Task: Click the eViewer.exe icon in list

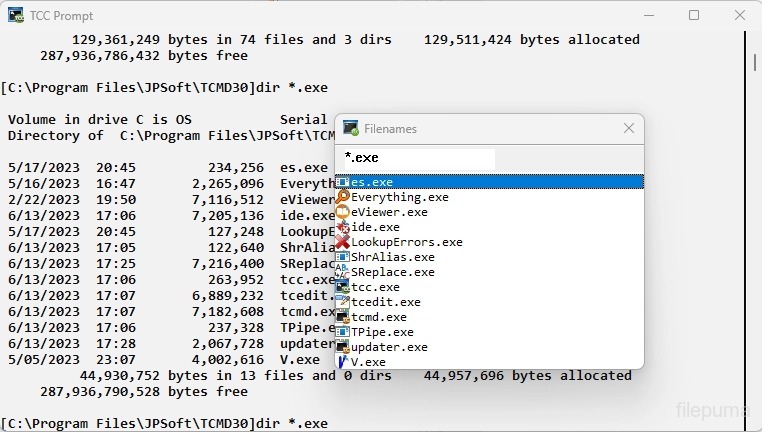Action: [x=342, y=212]
